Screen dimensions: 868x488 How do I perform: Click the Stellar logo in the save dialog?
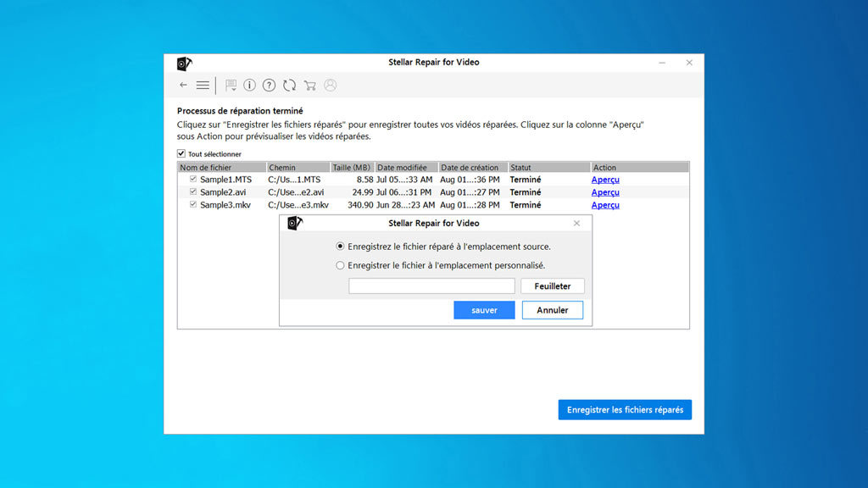pos(295,223)
